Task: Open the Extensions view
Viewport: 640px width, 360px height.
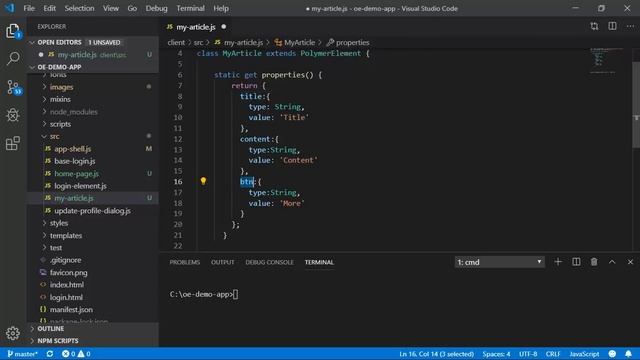Action: click(13, 143)
